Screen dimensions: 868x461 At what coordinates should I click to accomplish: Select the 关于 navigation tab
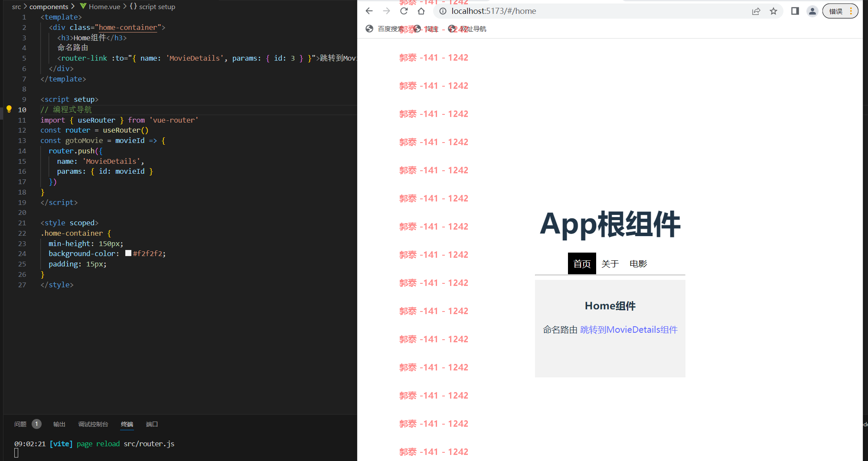click(x=610, y=263)
